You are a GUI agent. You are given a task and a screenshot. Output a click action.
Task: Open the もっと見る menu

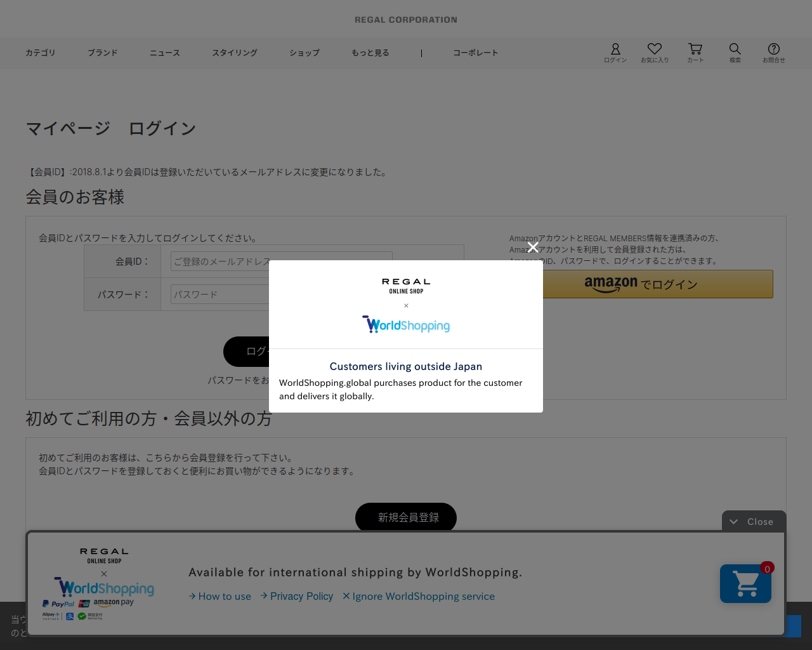pos(370,53)
